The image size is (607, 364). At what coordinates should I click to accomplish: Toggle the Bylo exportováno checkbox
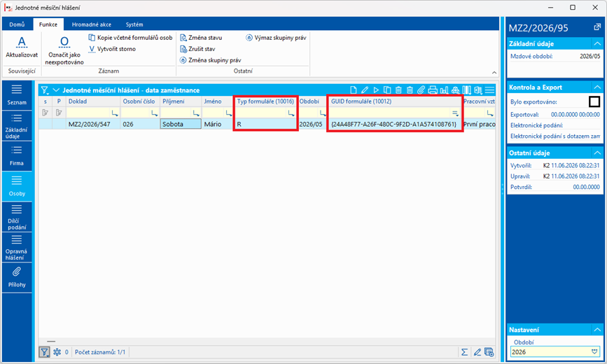pos(594,101)
